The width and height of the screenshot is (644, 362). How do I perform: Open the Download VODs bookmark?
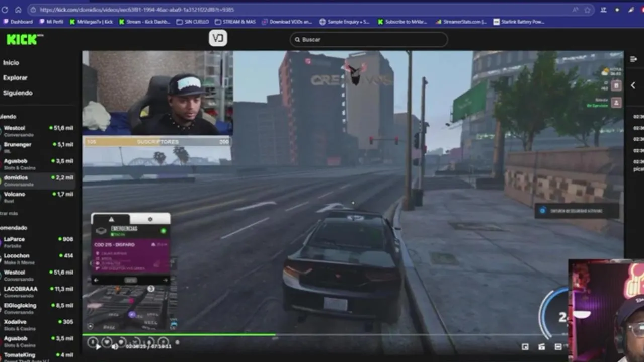pyautogui.click(x=287, y=22)
